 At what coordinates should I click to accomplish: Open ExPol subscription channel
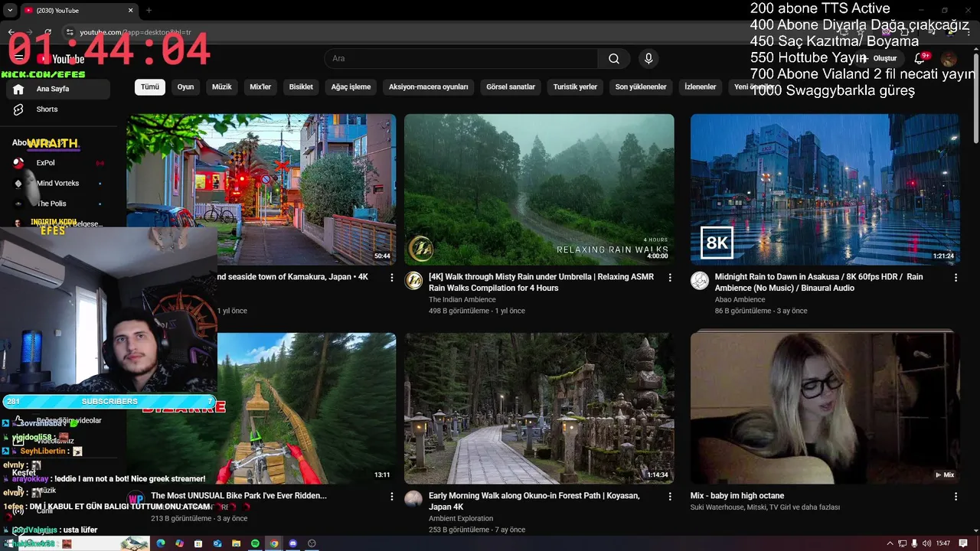(x=59, y=163)
